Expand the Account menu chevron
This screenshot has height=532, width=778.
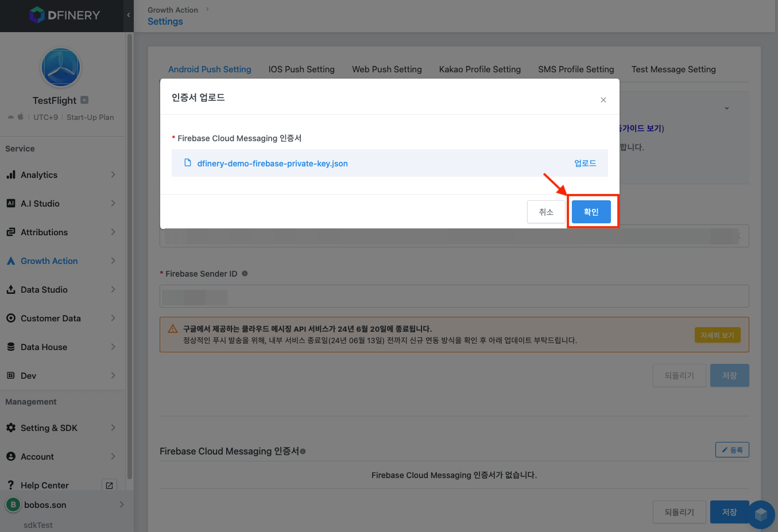113,456
